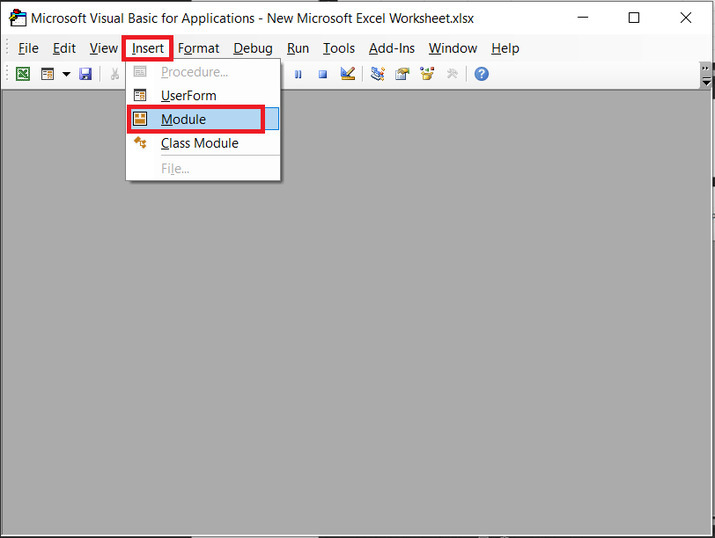This screenshot has width=715, height=538.
Task: Open the dropdown arrow beside Insert UserForm icon
Action: [66, 74]
